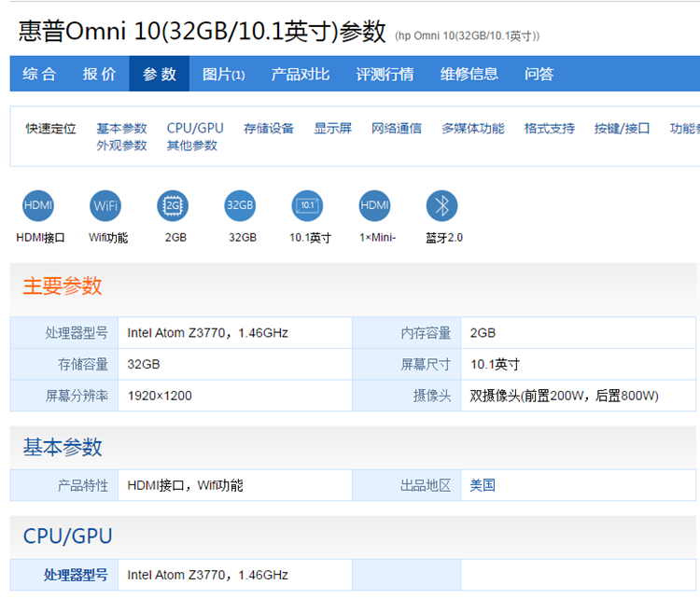This screenshot has height=599, width=700.
Task: Open the 综合 tab
Action: [40, 74]
